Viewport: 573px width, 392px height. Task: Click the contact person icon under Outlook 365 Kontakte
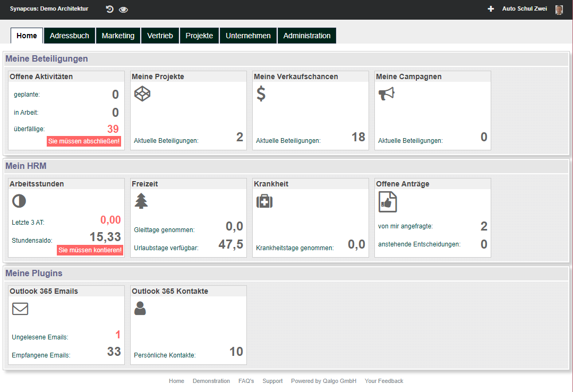tap(140, 309)
